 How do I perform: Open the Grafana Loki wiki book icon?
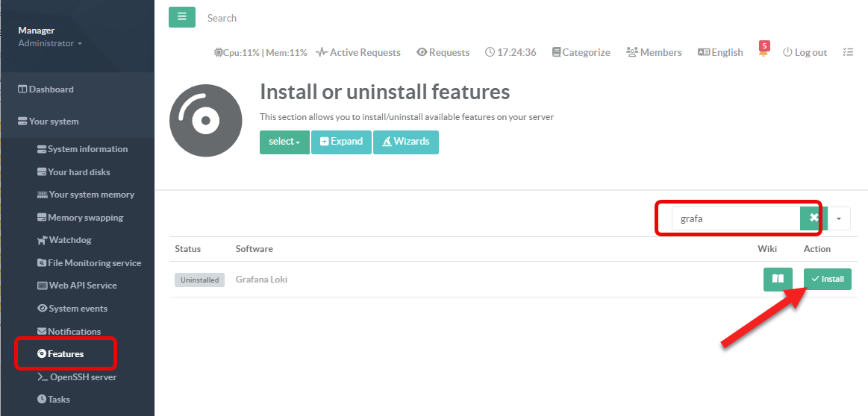(x=778, y=279)
